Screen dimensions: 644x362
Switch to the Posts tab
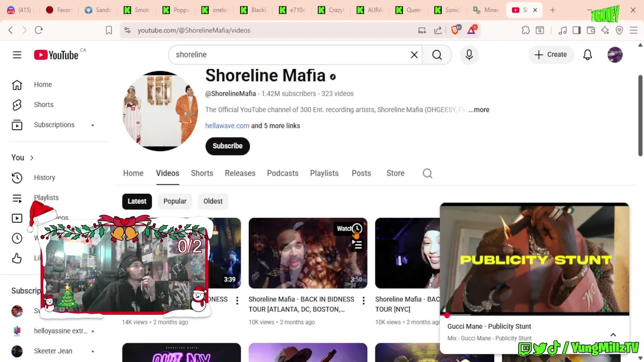click(x=361, y=173)
